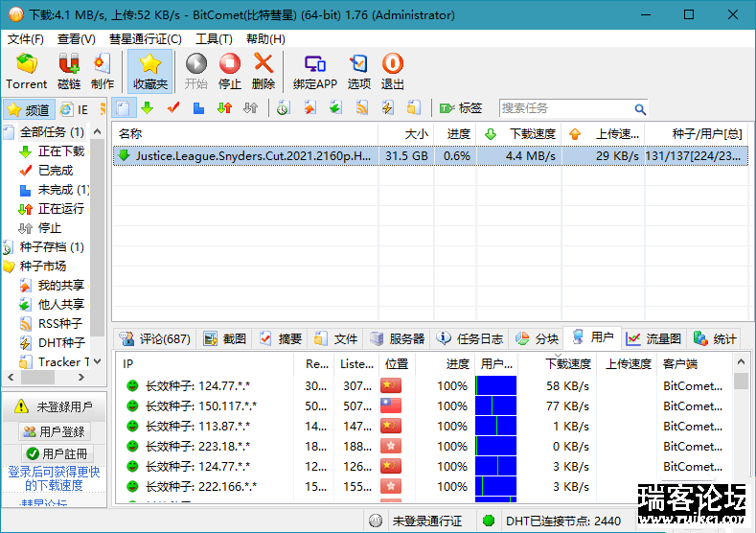The height and width of the screenshot is (533, 756).
Task: Select RSS种子 in sidebar
Action: tap(59, 323)
